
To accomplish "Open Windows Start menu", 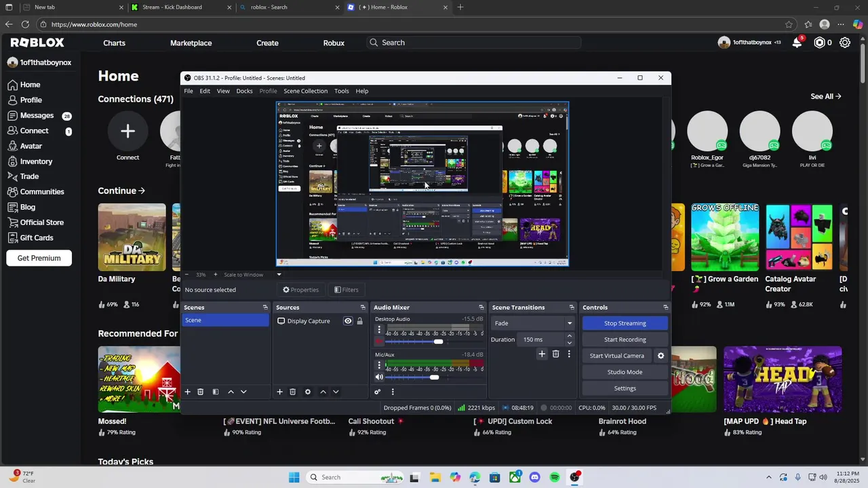I will point(294,477).
